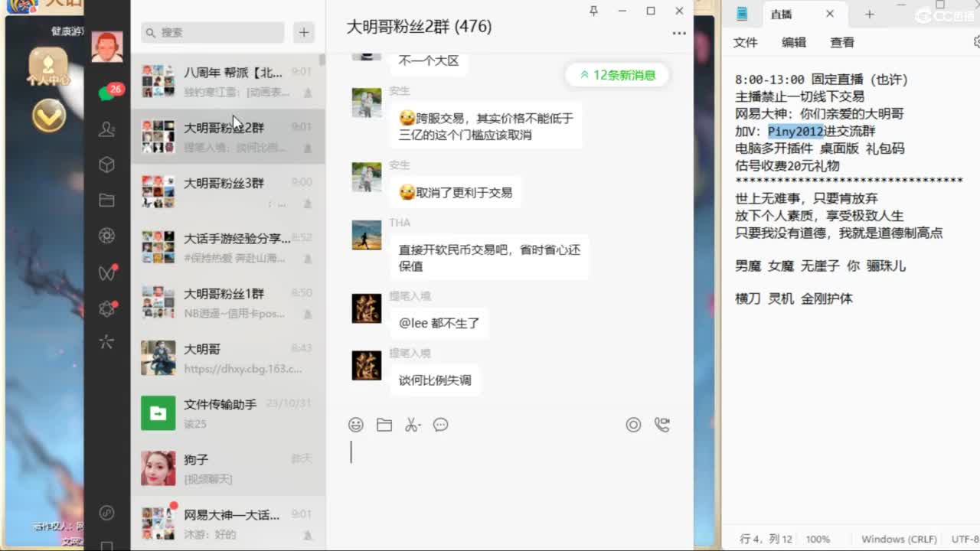
Task: Add a new Notepad tab
Action: [x=869, y=15]
